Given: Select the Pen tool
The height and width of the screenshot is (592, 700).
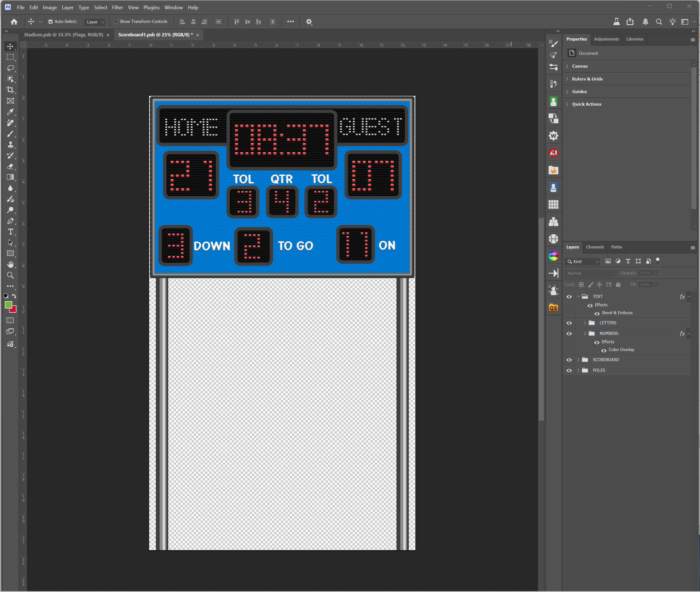Looking at the screenshot, I should tap(10, 221).
